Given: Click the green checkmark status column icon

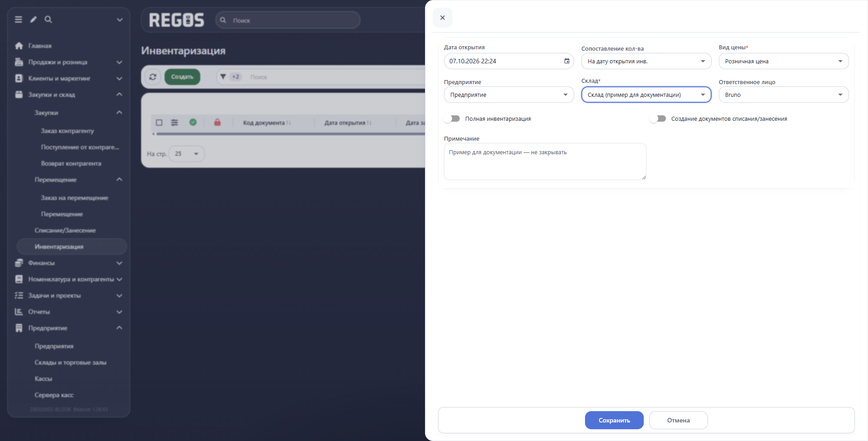Looking at the screenshot, I should pyautogui.click(x=193, y=122).
